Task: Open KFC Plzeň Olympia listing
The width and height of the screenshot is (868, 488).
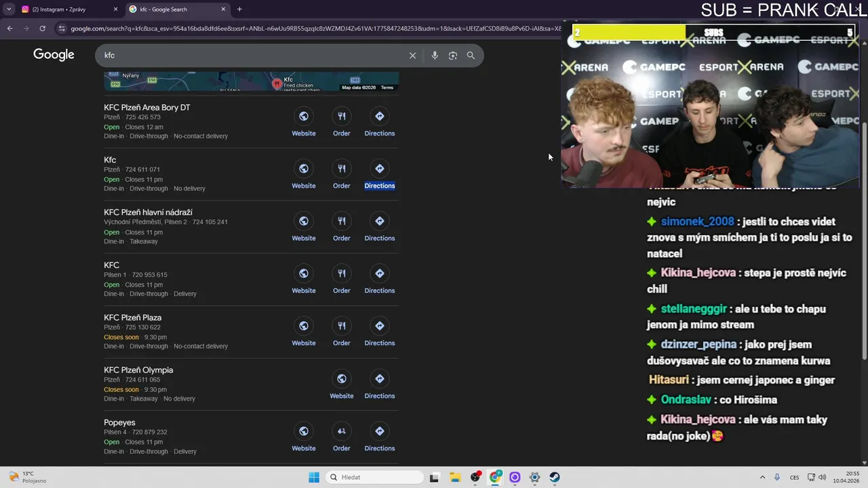Action: [x=138, y=370]
